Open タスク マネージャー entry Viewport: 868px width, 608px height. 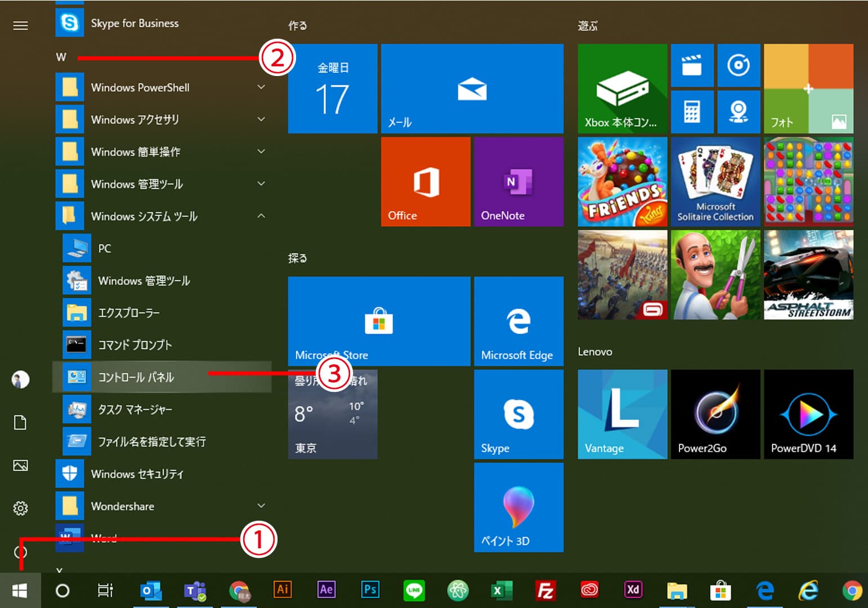pos(162,409)
